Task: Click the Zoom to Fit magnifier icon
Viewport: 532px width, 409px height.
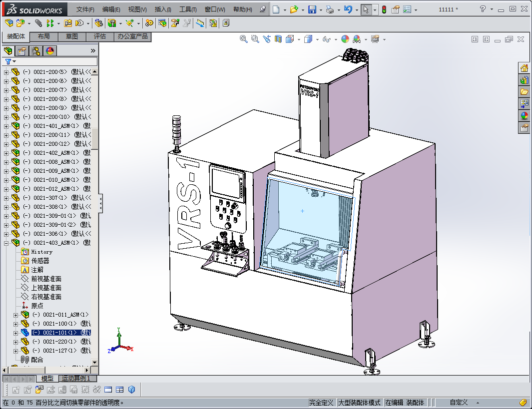Action: 244,39
